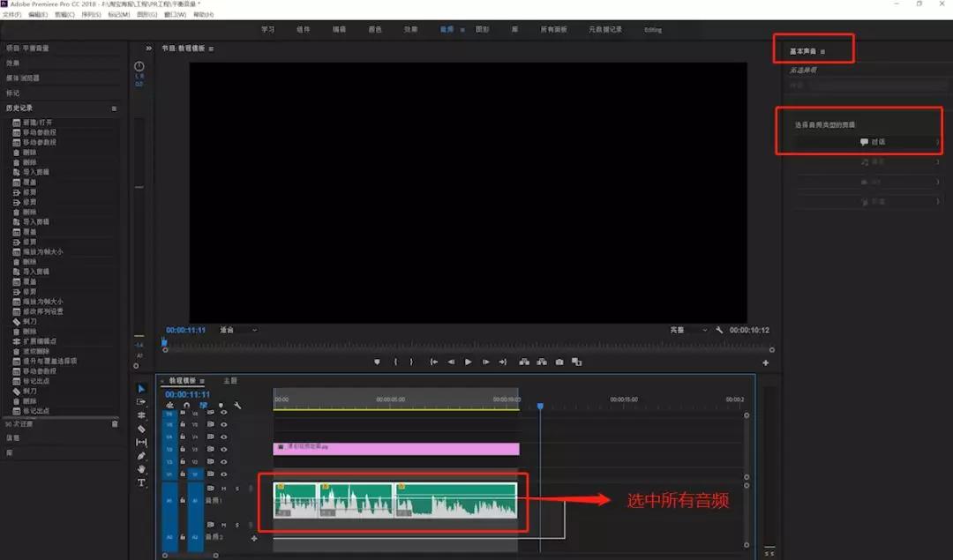Expand the Ambience audio type option
This screenshot has height=560, width=953.
click(x=868, y=201)
